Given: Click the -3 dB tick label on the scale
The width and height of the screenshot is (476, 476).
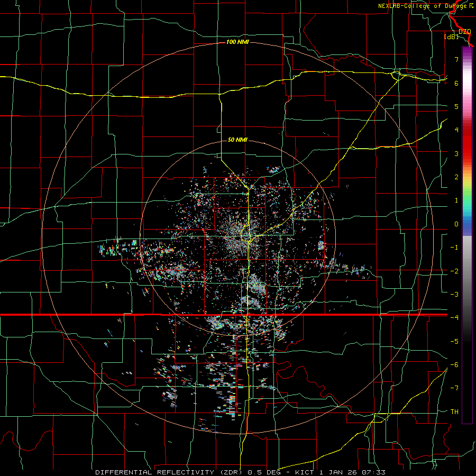Looking at the screenshot, I should (454, 295).
